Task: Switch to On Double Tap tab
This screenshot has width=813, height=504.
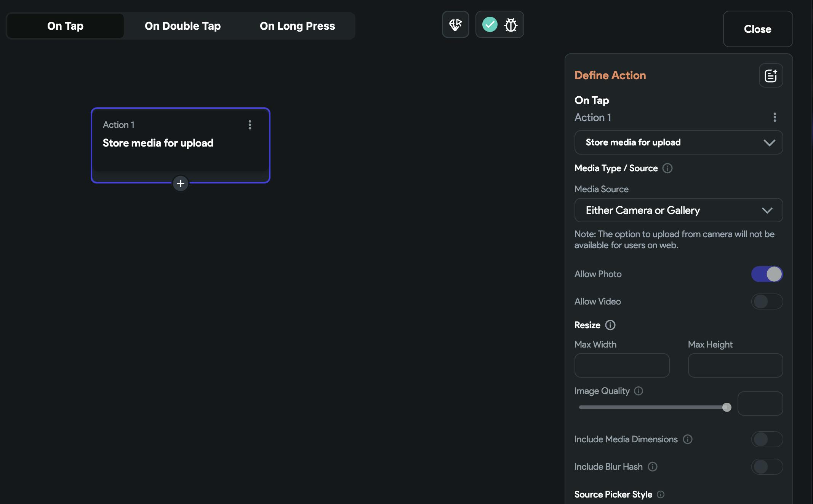Action: (182, 26)
